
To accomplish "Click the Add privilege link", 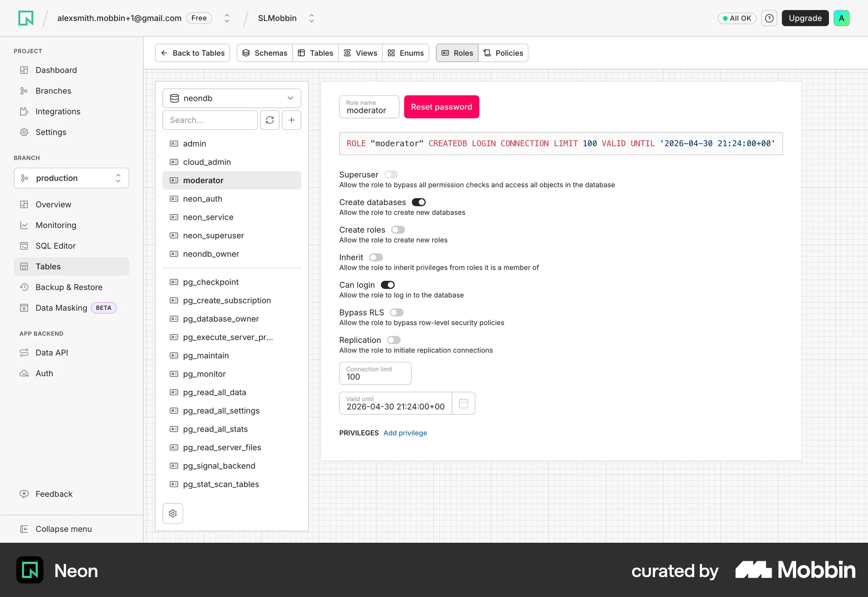I will 405,433.
